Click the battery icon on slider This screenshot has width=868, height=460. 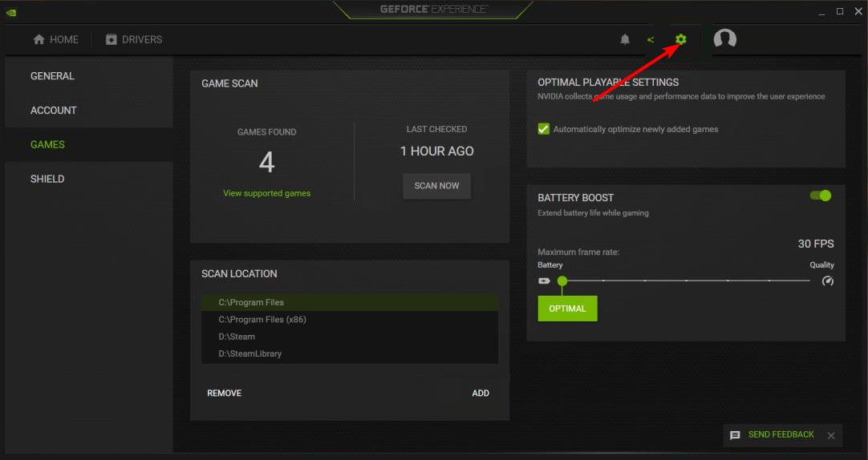pos(544,280)
